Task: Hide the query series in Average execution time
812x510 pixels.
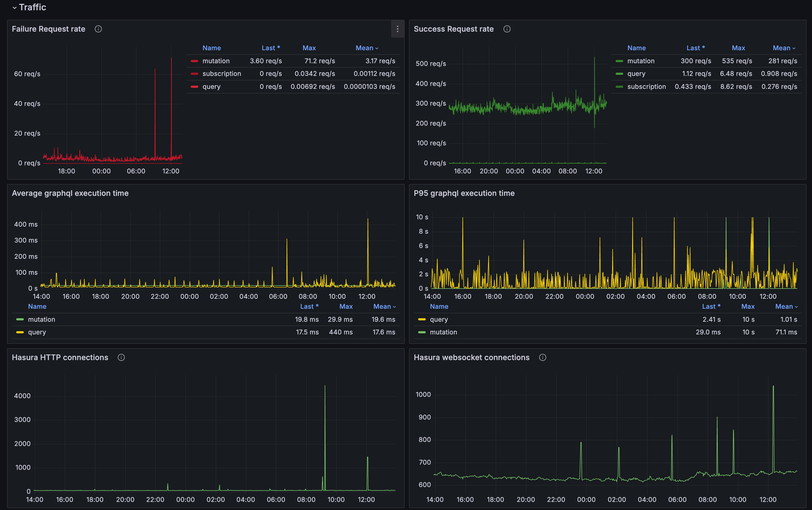Action: click(36, 332)
